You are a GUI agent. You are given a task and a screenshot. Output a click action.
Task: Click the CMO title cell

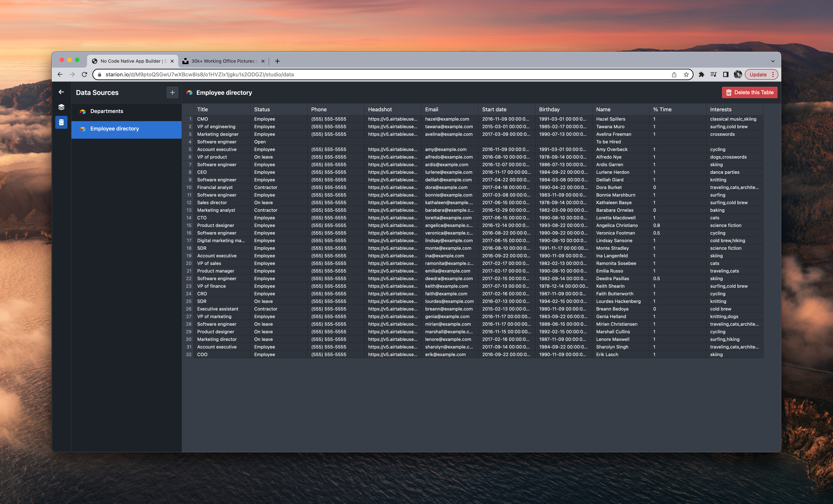coord(222,119)
